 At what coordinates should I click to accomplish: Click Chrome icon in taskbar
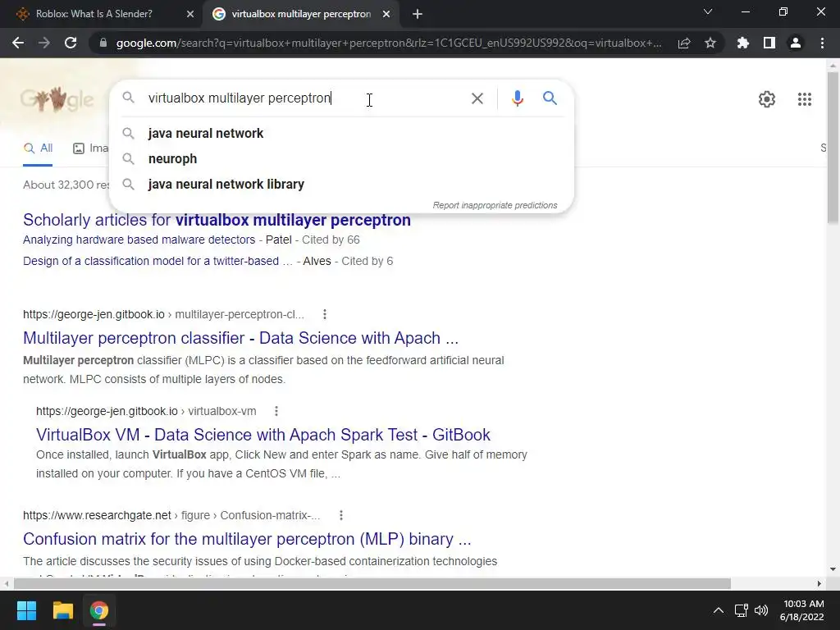[x=99, y=610]
